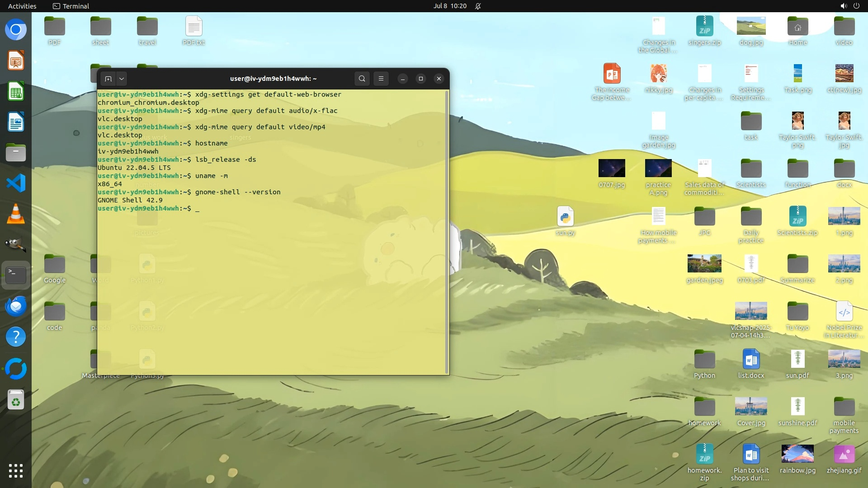The width and height of the screenshot is (868, 488).
Task: Launch VLC media player from dock
Action: point(16,214)
